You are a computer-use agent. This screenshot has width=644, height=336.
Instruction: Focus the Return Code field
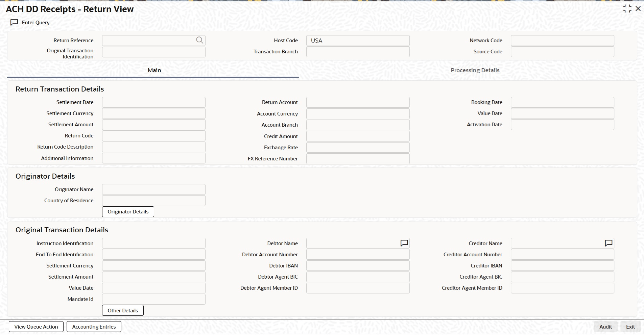coord(154,136)
